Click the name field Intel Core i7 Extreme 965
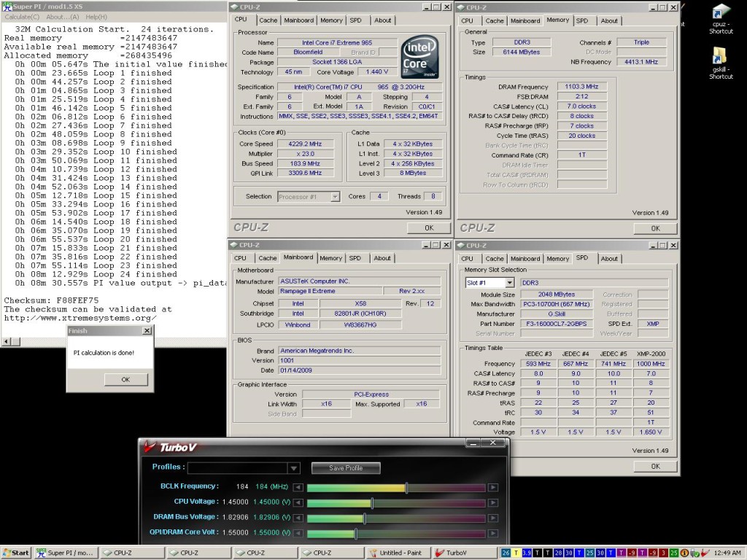747x560 pixels. (337, 42)
